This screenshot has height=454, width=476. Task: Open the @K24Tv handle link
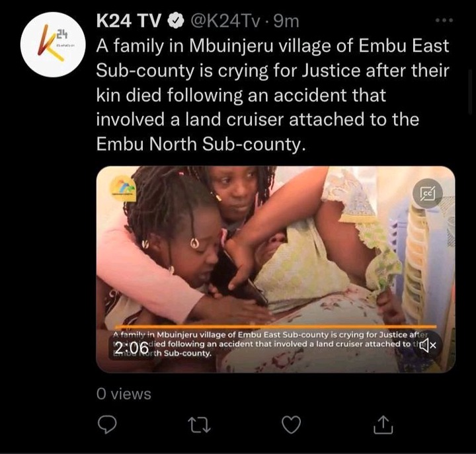tap(225, 21)
